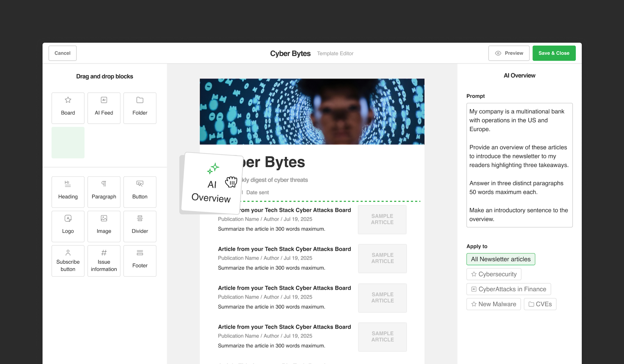The height and width of the screenshot is (364, 624).
Task: Toggle the Cybersecurity board chip
Action: [x=494, y=274]
